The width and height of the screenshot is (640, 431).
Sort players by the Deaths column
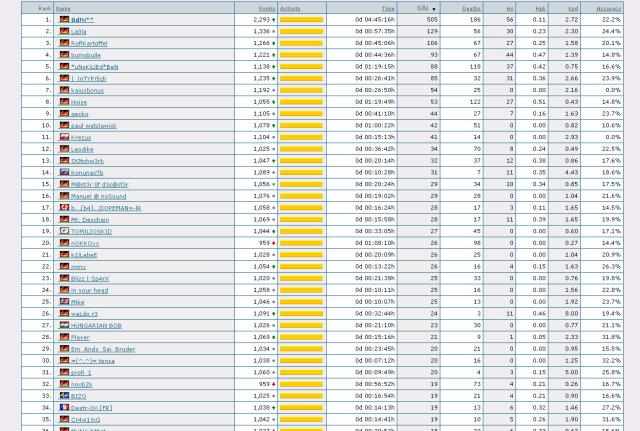471,8
